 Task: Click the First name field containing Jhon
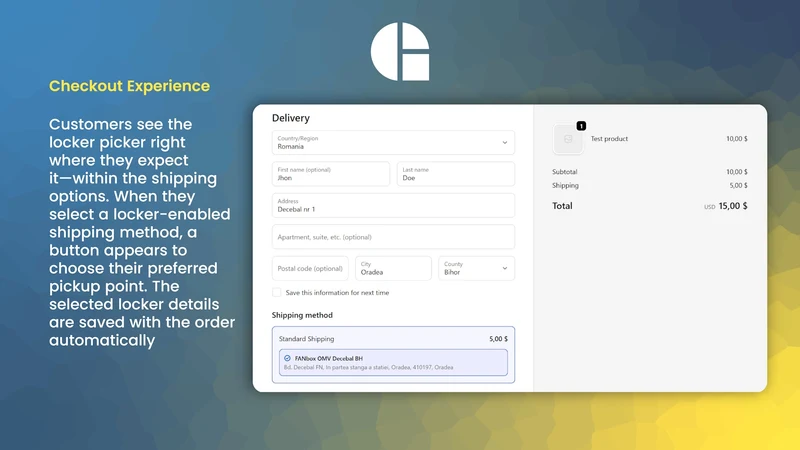pyautogui.click(x=331, y=174)
